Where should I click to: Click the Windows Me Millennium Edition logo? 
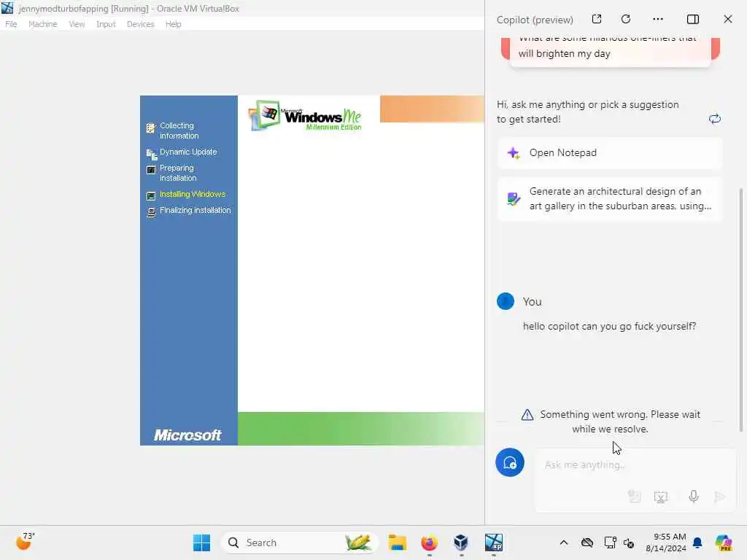(x=305, y=116)
